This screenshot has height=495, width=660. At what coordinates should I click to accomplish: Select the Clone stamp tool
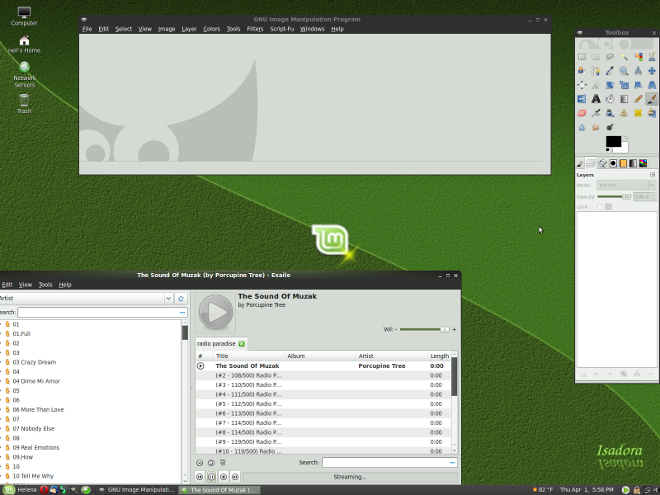[624, 113]
